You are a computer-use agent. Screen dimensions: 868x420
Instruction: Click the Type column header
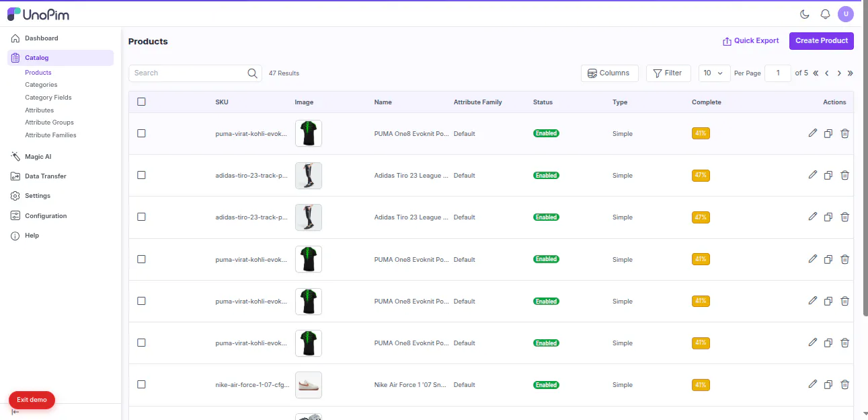[x=620, y=102]
